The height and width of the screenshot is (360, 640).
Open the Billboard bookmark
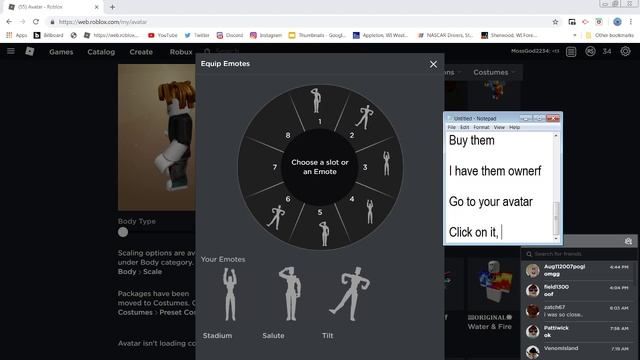point(49,36)
